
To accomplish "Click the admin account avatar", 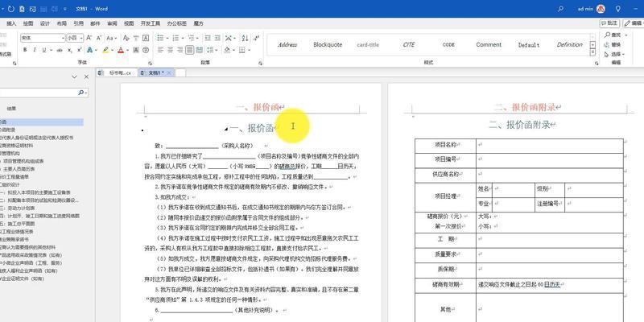I will point(601,9).
